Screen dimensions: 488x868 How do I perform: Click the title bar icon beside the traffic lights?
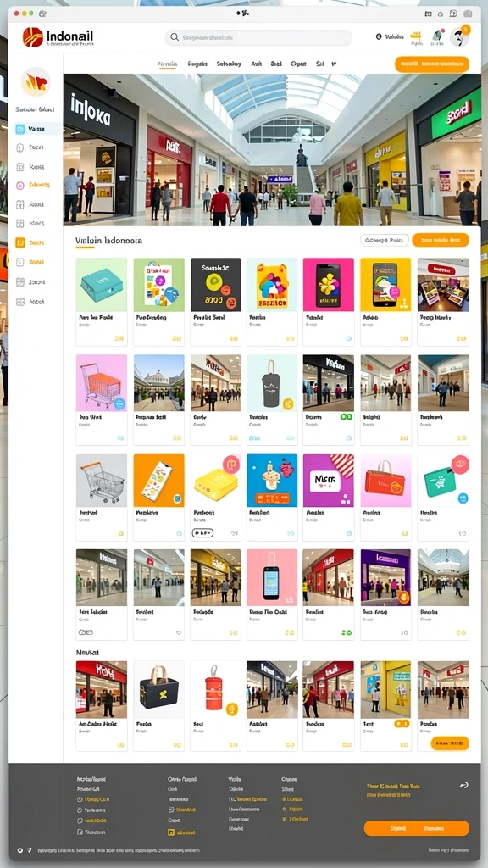point(43,14)
